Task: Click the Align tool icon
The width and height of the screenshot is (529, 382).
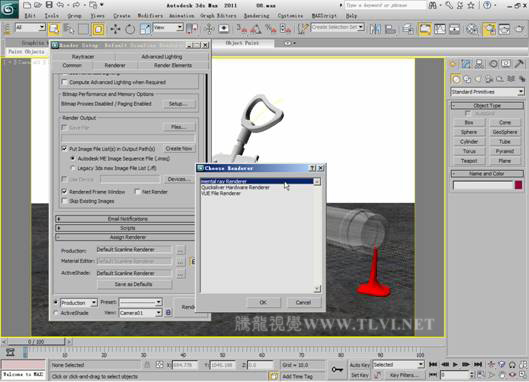Action: (390, 29)
